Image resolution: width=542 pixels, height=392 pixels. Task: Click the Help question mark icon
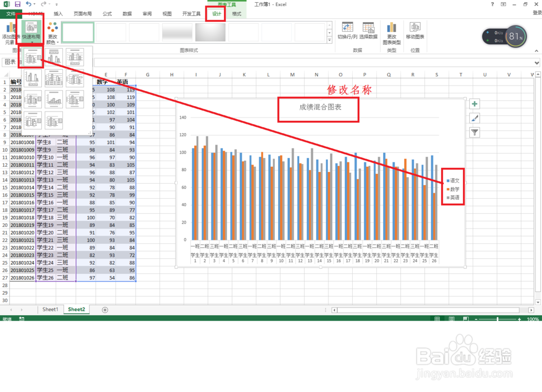(x=492, y=4)
